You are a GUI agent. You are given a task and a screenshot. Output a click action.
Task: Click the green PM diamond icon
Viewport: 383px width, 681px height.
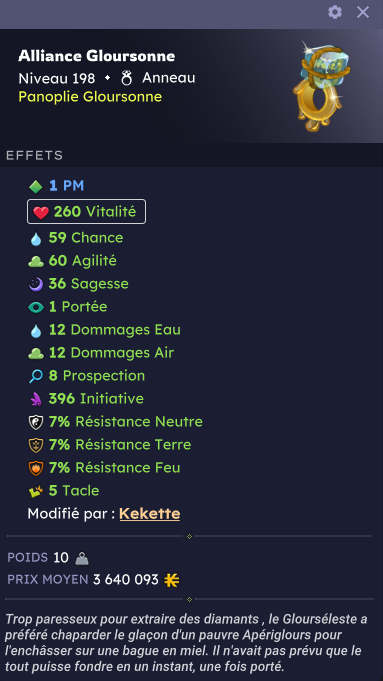(x=36, y=186)
